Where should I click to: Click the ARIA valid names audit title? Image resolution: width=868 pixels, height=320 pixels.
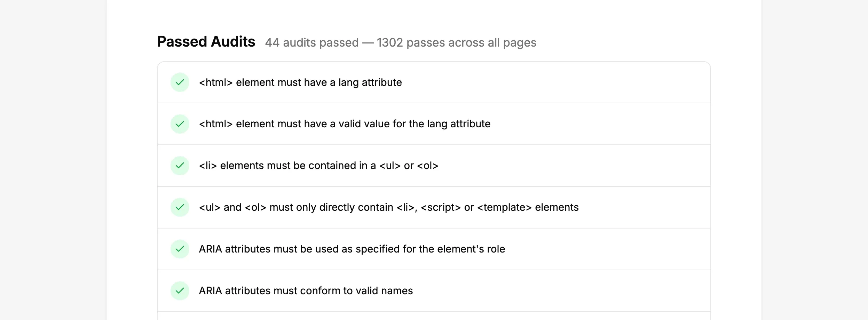tap(306, 290)
